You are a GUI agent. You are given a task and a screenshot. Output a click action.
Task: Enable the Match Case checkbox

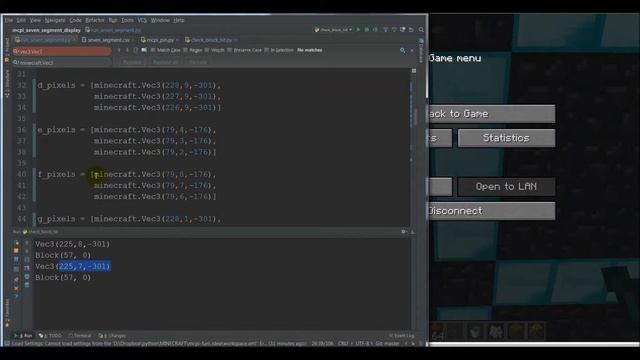tap(153, 50)
